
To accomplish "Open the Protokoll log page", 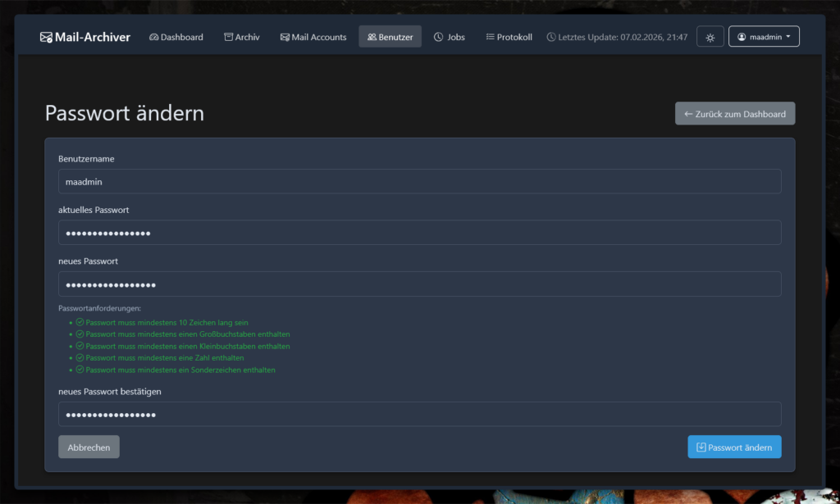I will 509,37.
